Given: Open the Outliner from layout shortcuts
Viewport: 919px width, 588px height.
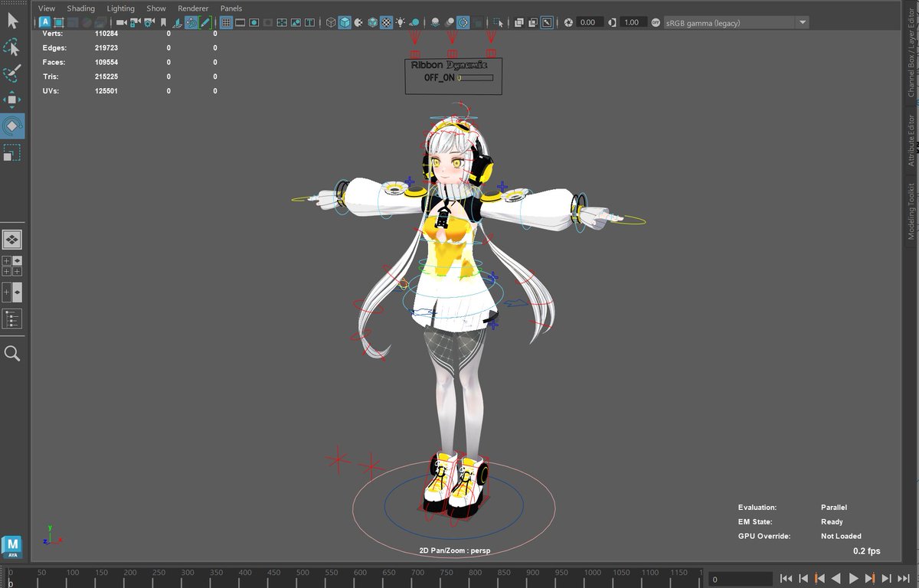Looking at the screenshot, I should click(12, 319).
